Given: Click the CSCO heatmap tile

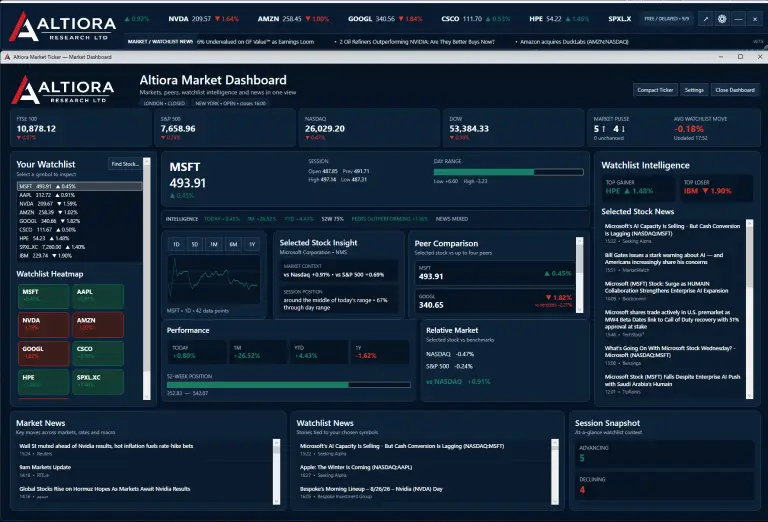Looking at the screenshot, I should point(98,354).
